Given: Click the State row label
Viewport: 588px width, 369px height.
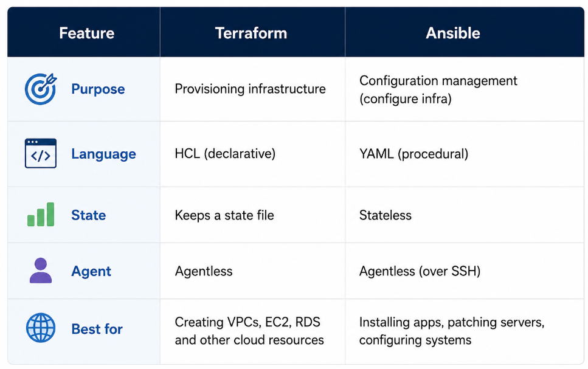Looking at the screenshot, I should tap(89, 215).
